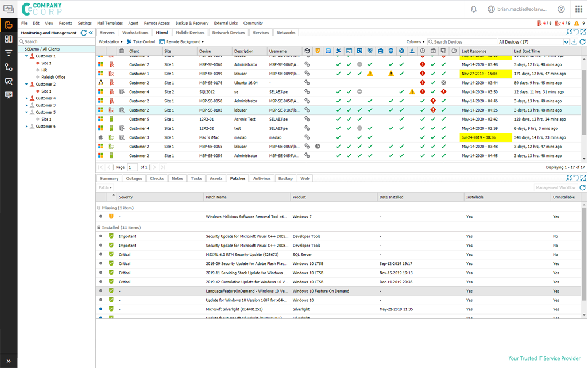Switch to the Servers tab

tap(107, 33)
